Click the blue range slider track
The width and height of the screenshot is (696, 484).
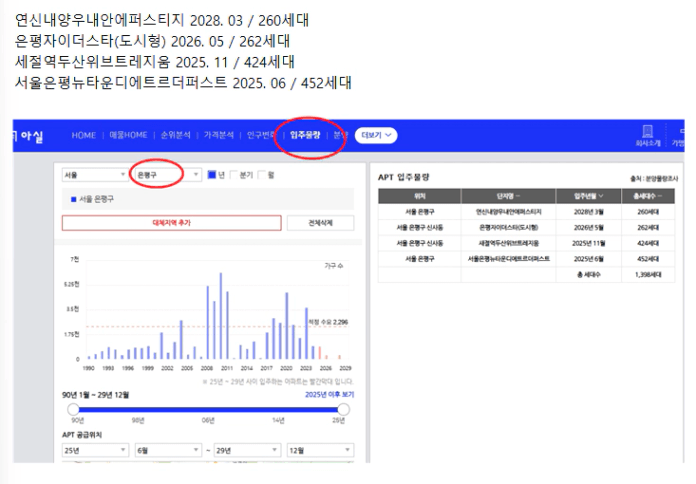[208, 409]
